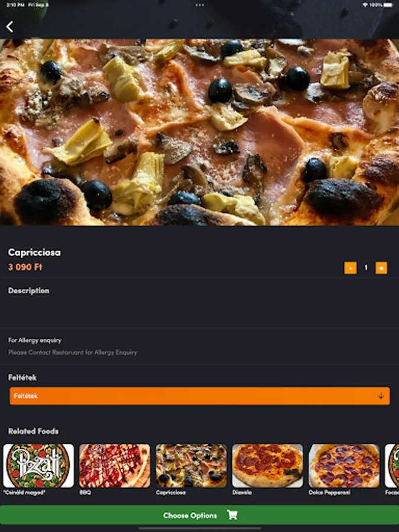Tap the Choose Options button

pyautogui.click(x=200, y=515)
